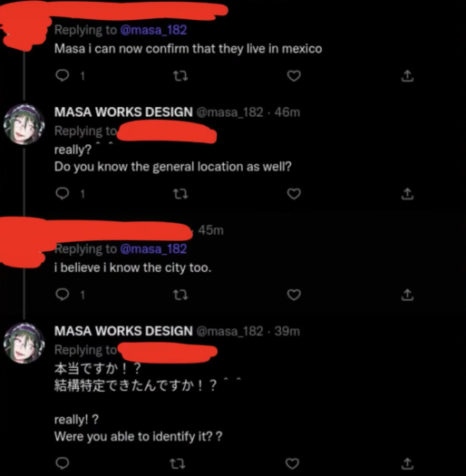Open the 39m timestamp of last tweet
The height and width of the screenshot is (476, 466).
(x=286, y=331)
